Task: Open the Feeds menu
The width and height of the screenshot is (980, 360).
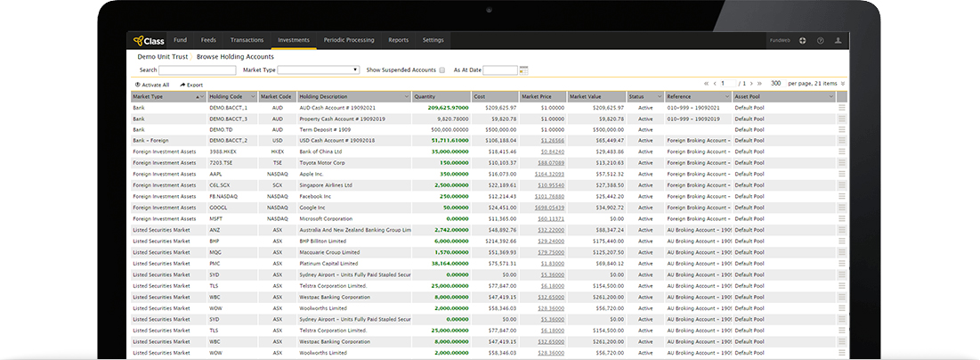Action: tap(208, 40)
